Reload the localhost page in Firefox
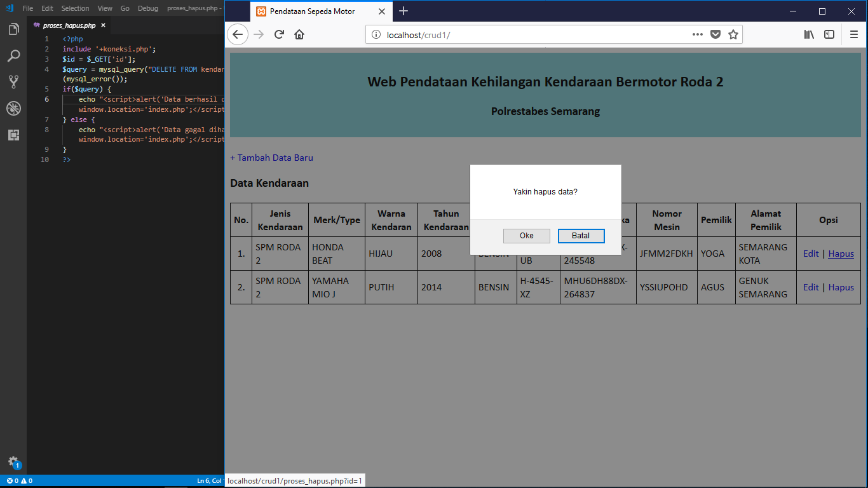This screenshot has height=488, width=868. click(278, 34)
